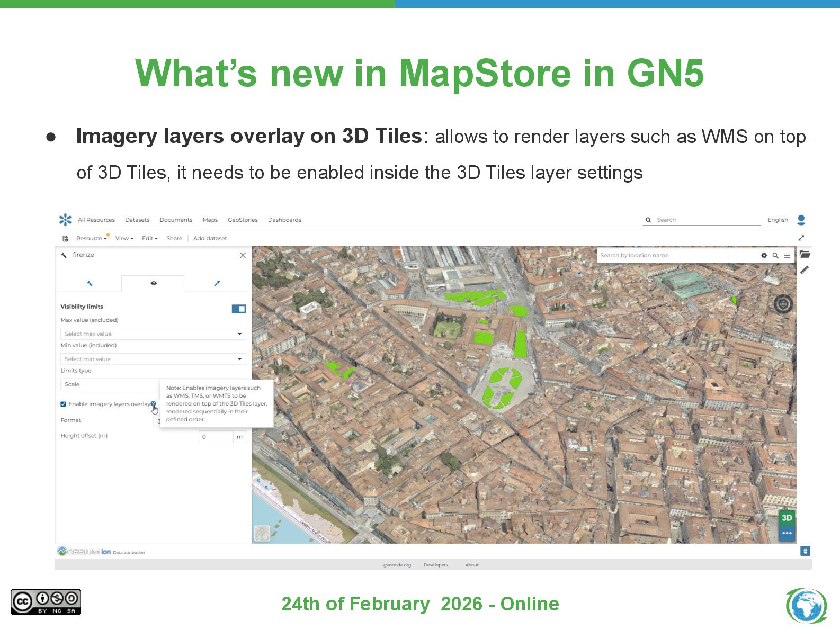Toggle the 3D map mode button

pyautogui.click(x=787, y=518)
